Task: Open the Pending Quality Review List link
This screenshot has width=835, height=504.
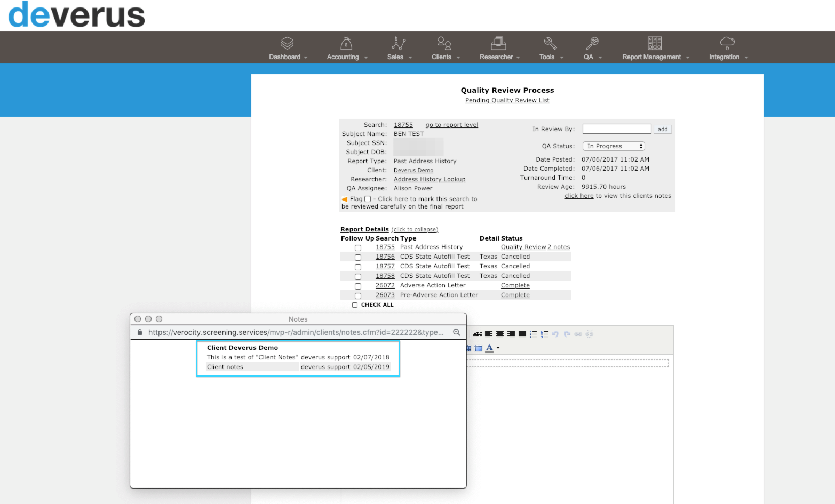Action: coord(507,100)
